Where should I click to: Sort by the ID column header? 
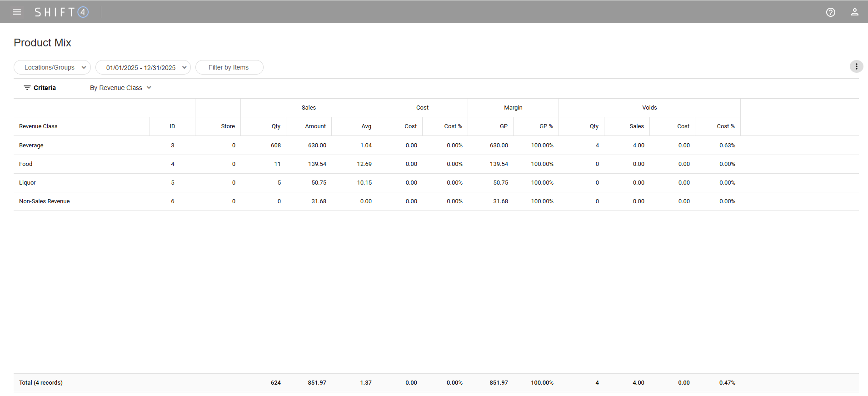pyautogui.click(x=172, y=126)
